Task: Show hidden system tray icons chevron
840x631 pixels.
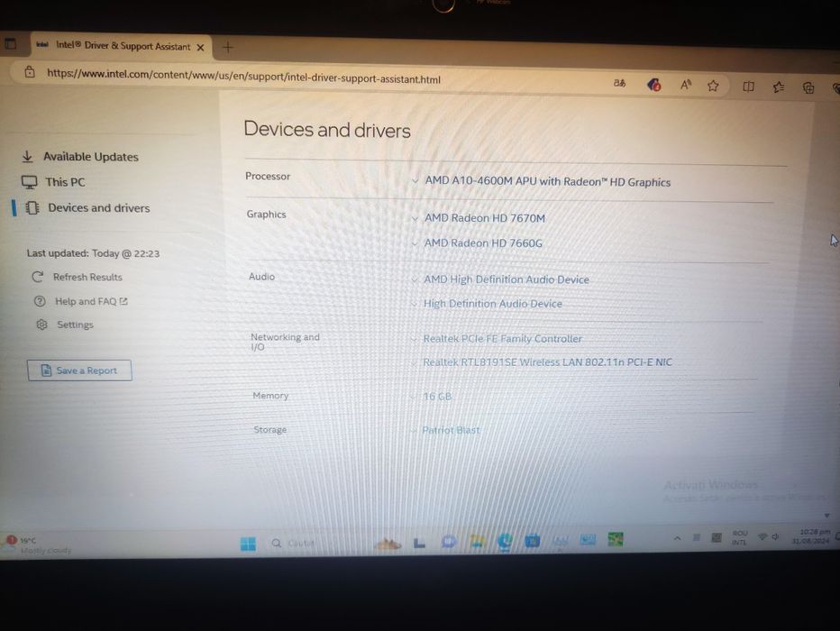Action: (677, 538)
